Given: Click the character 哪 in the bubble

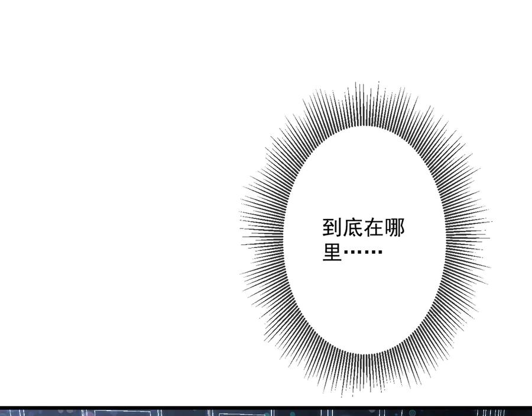Looking at the screenshot, I should [395, 228].
